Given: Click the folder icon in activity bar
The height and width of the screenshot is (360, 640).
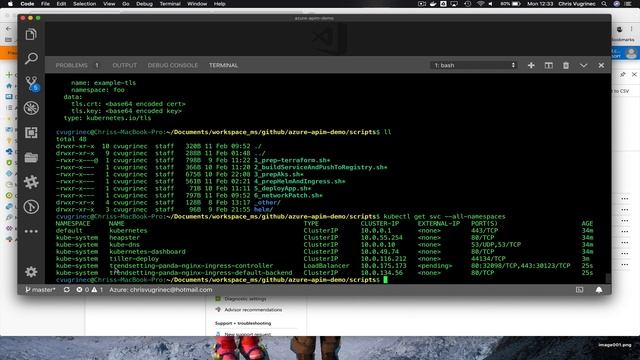Looking at the screenshot, I should pyautogui.click(x=31, y=157).
